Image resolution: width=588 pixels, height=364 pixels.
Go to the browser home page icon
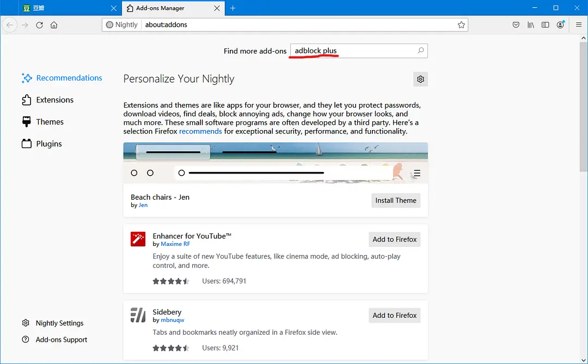(x=54, y=25)
